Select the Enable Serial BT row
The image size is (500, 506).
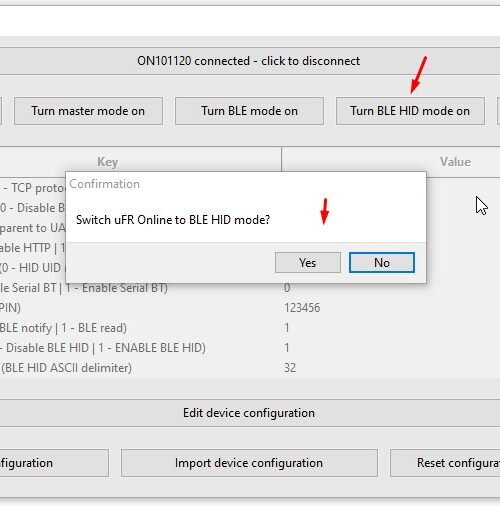pyautogui.click(x=250, y=288)
